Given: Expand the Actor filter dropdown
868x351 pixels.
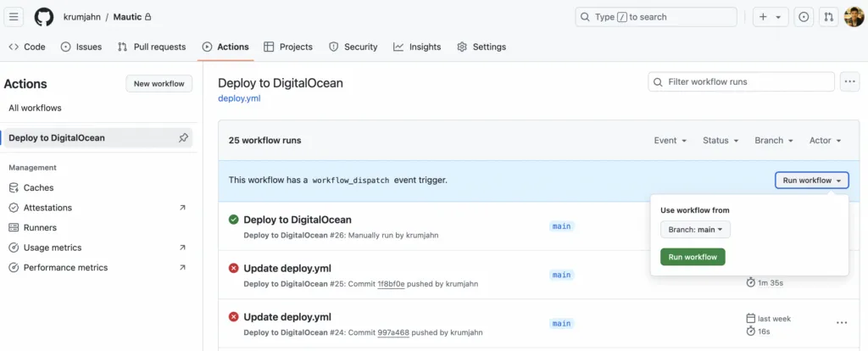Looking at the screenshot, I should pyautogui.click(x=825, y=141).
